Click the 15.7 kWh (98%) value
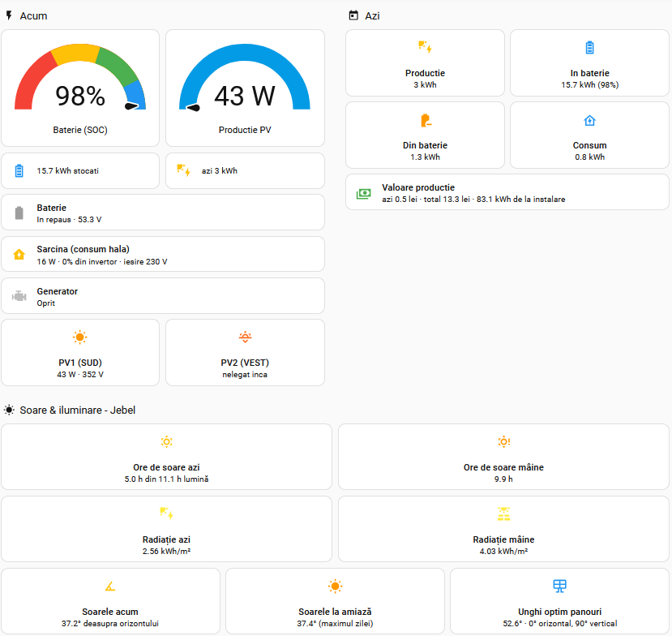 click(x=589, y=85)
